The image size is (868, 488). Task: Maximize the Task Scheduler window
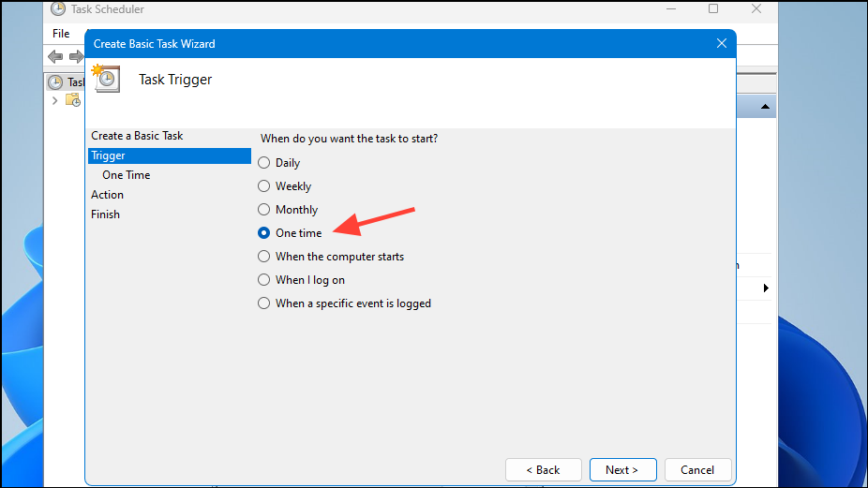(x=713, y=8)
